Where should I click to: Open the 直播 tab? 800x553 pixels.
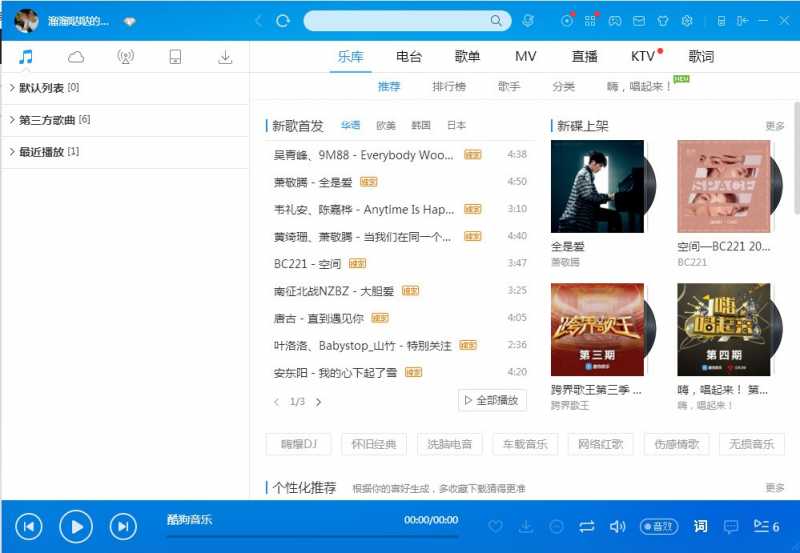coord(584,56)
